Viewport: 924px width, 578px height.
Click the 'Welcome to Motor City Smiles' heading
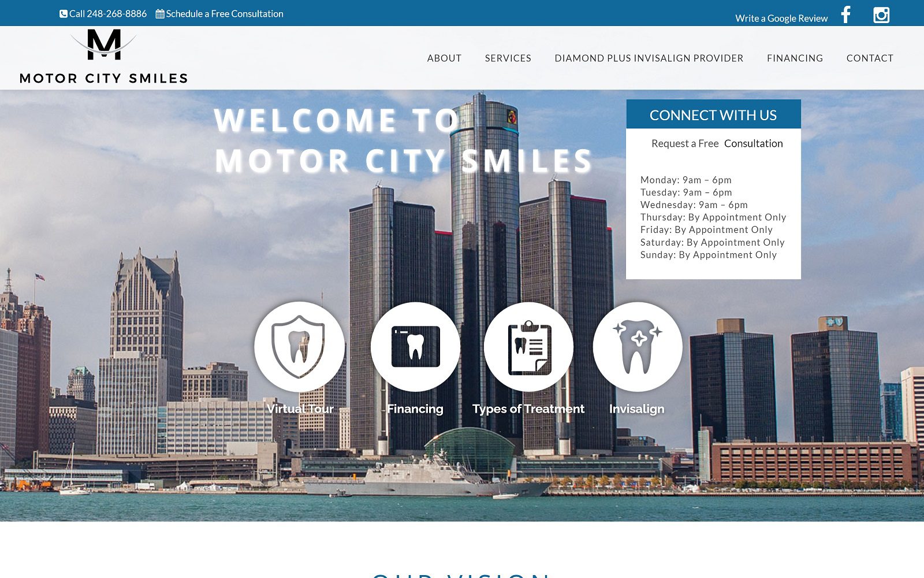point(404,140)
